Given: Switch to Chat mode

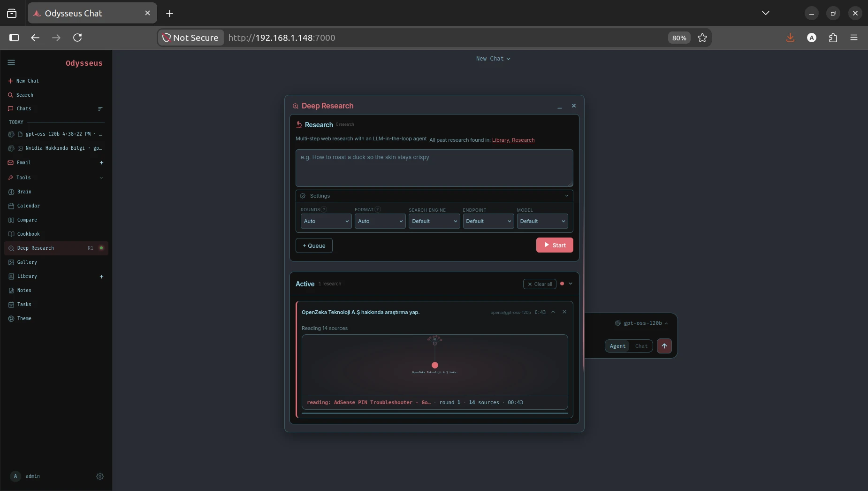Looking at the screenshot, I should tap(641, 346).
